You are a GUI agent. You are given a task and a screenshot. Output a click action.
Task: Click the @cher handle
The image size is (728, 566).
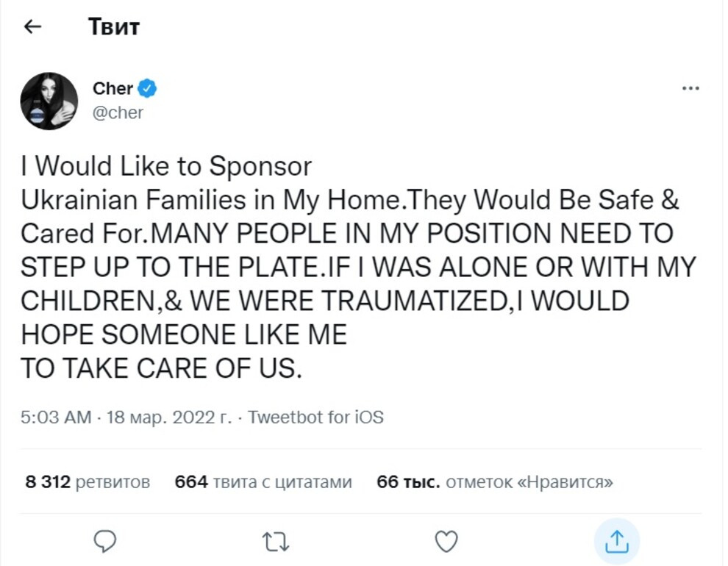click(118, 112)
